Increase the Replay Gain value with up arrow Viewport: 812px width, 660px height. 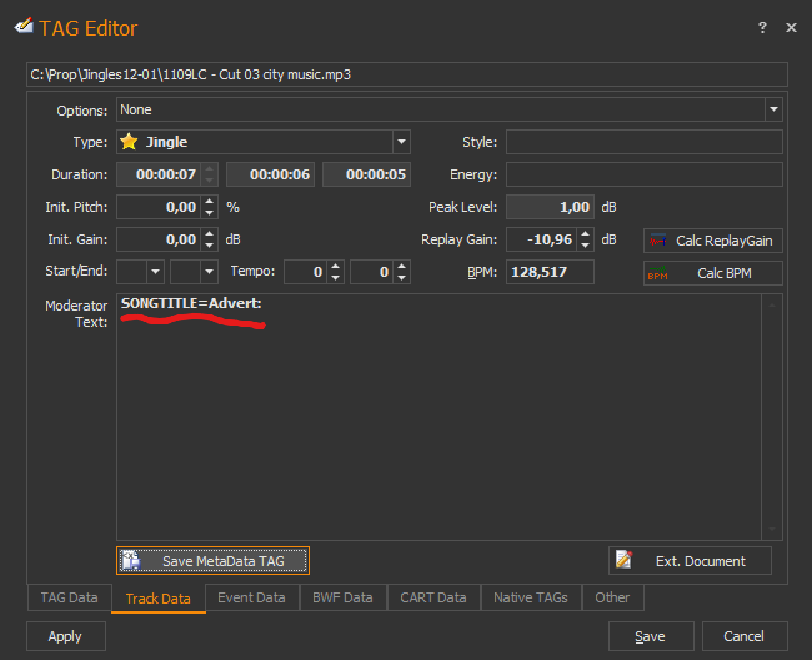point(585,234)
